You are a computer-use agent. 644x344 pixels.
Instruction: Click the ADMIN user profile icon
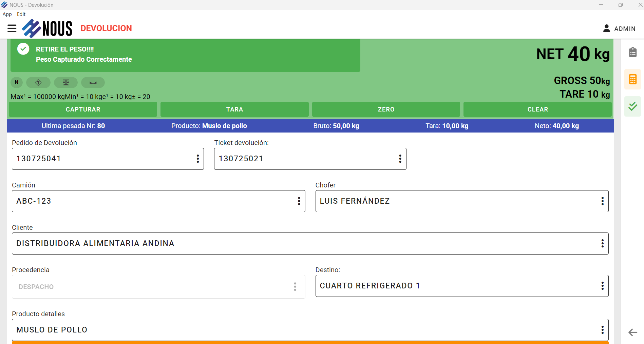pos(606,28)
